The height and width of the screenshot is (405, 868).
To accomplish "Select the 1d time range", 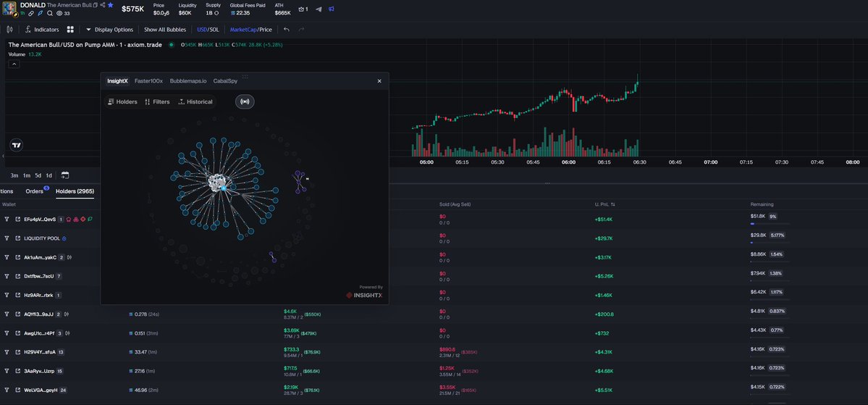I will click(x=49, y=175).
